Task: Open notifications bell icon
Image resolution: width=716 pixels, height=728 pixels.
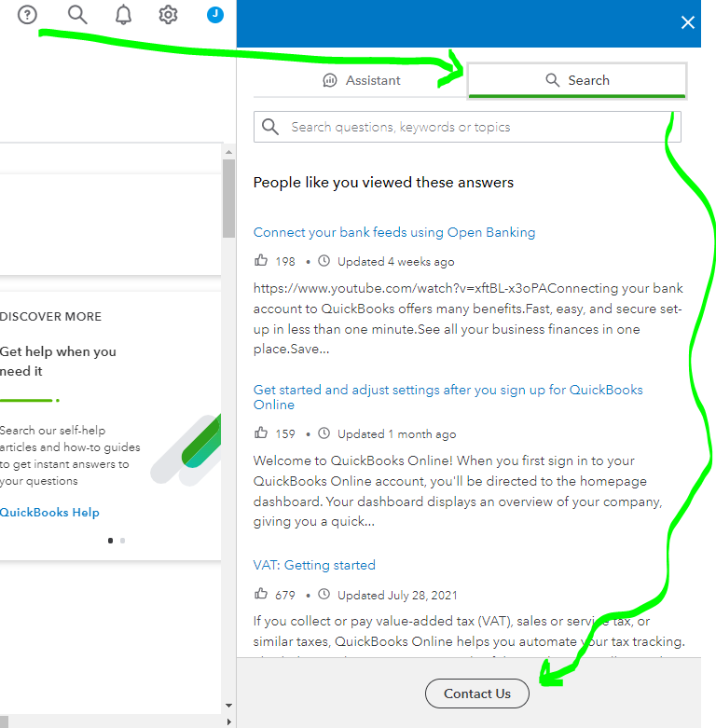Action: 123,15
